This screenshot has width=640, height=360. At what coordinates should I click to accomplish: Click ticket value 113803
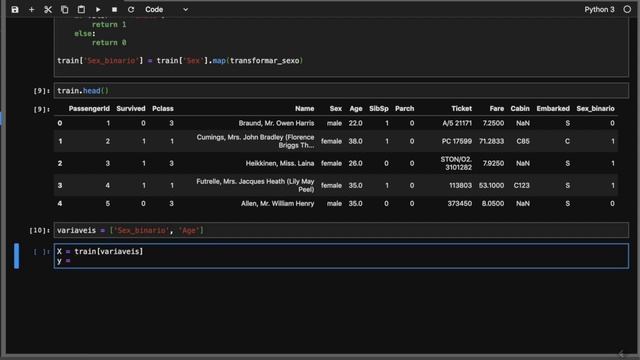[x=460, y=185]
